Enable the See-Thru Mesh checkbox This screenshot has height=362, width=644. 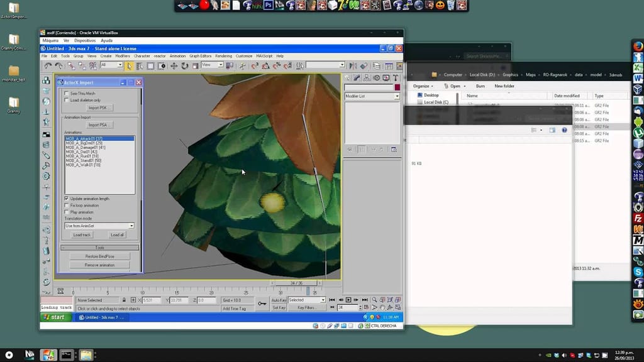point(67,93)
